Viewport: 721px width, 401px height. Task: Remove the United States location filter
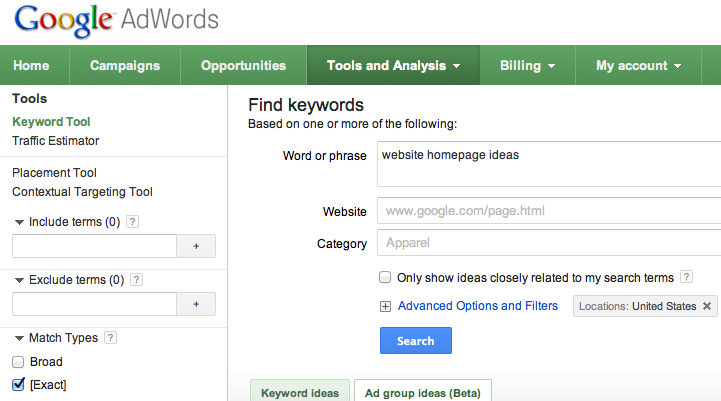(707, 306)
